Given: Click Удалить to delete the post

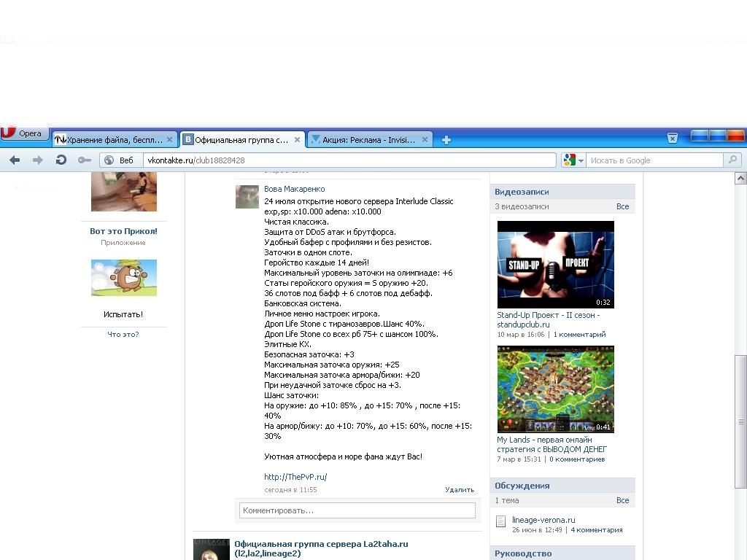Looking at the screenshot, I should pyautogui.click(x=460, y=489).
